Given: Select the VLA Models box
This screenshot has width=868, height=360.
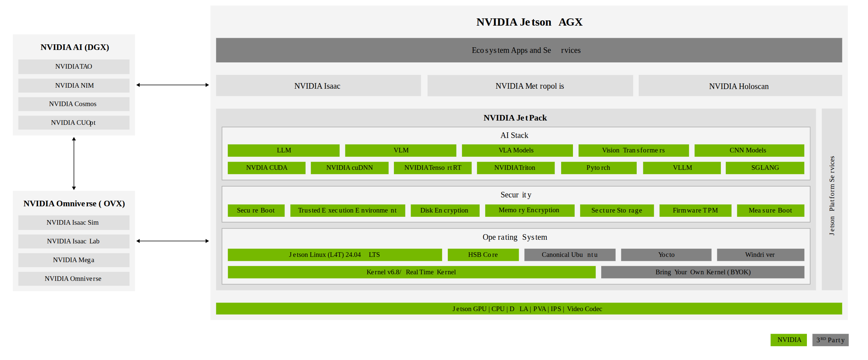Looking at the screenshot, I should 517,150.
